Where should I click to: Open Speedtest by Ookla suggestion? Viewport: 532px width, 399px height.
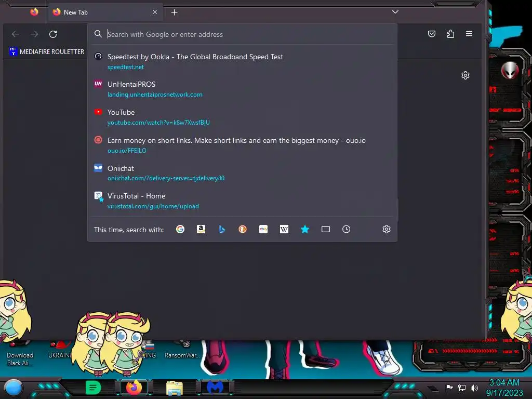pyautogui.click(x=242, y=62)
